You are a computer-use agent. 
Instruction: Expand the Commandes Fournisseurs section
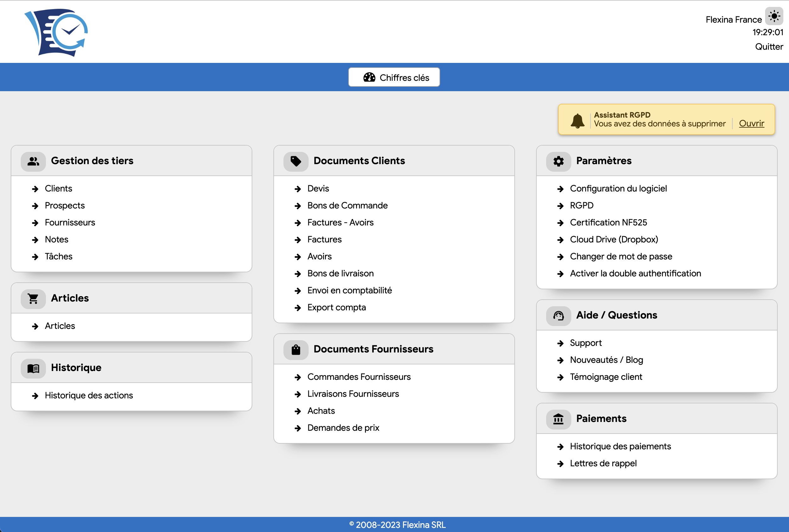click(x=359, y=376)
